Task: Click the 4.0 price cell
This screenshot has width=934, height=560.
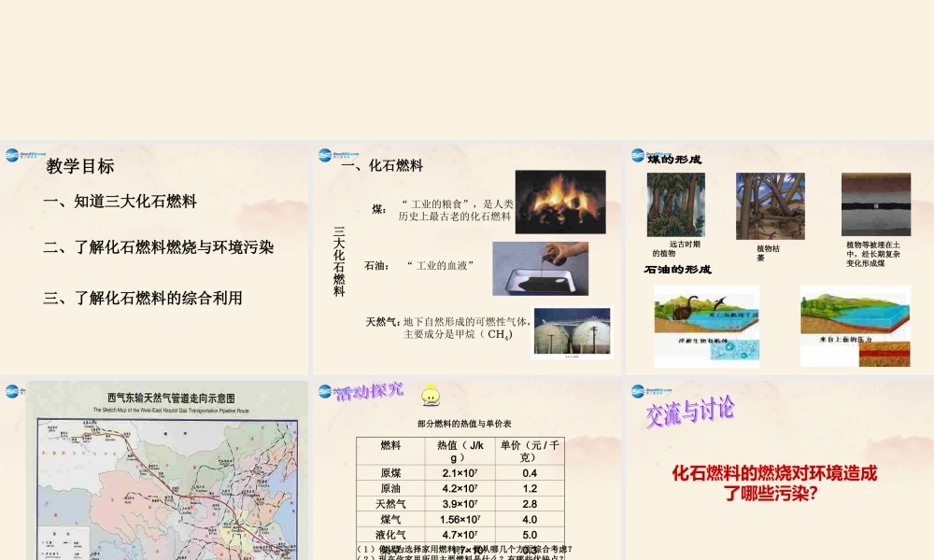Action: coord(530,520)
